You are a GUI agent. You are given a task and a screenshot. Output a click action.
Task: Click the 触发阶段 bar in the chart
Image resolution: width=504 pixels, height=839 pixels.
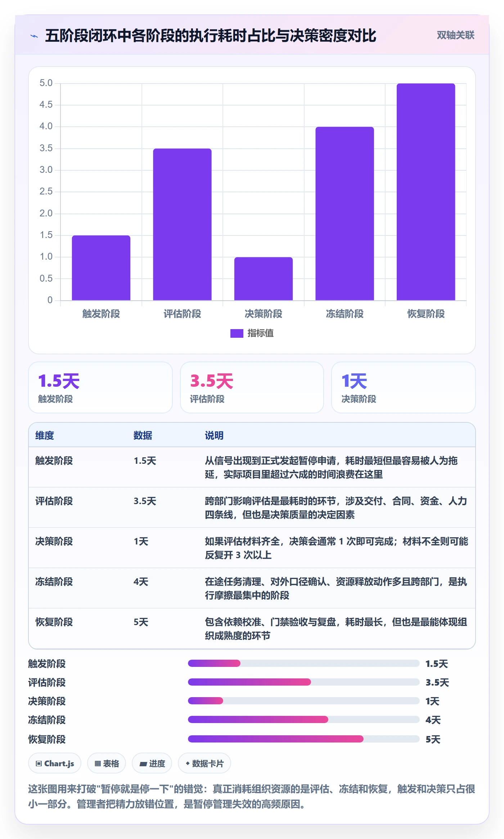click(101, 268)
